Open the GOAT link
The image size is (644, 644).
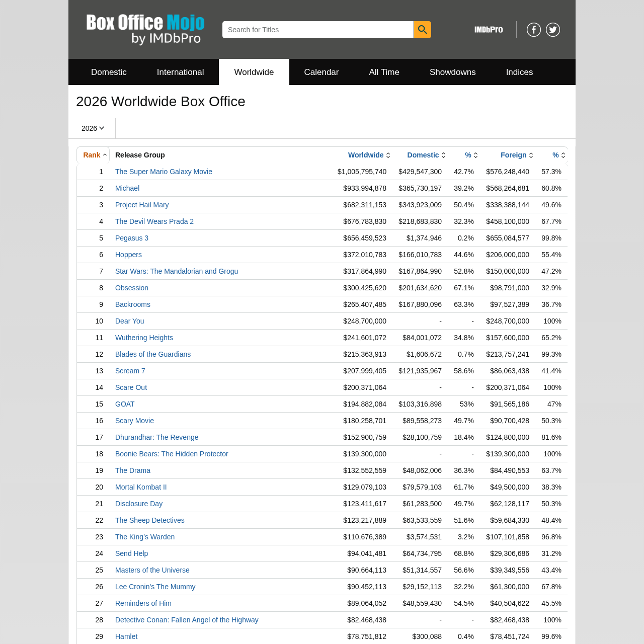click(x=125, y=404)
